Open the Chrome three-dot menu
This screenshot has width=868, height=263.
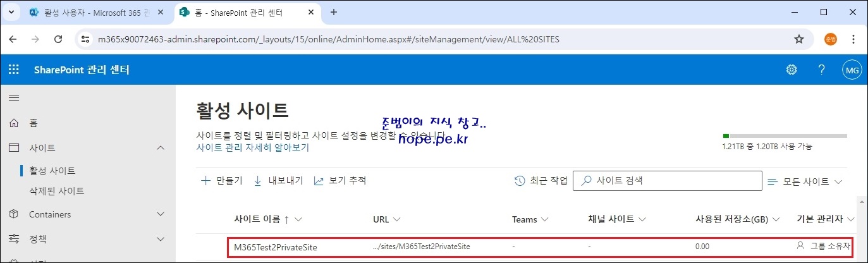(853, 39)
